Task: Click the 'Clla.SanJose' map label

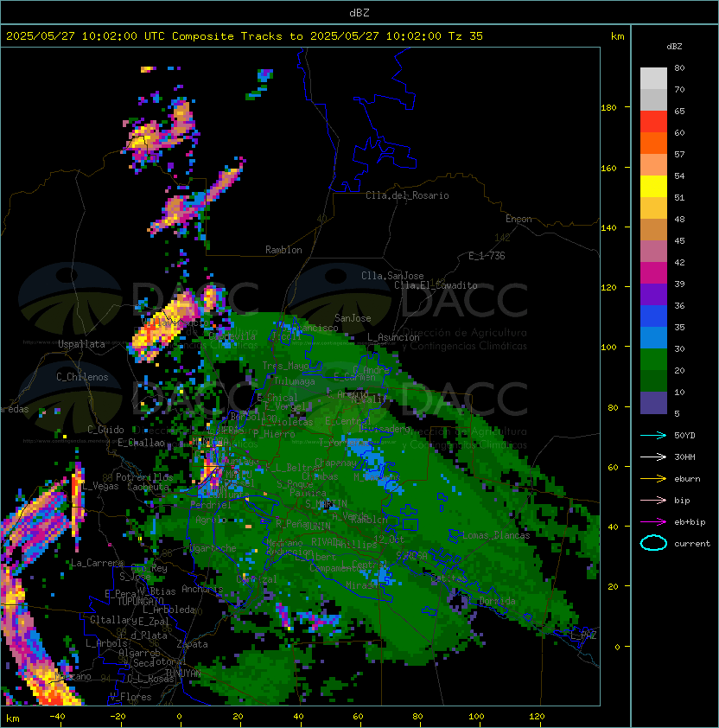Action: coord(392,276)
